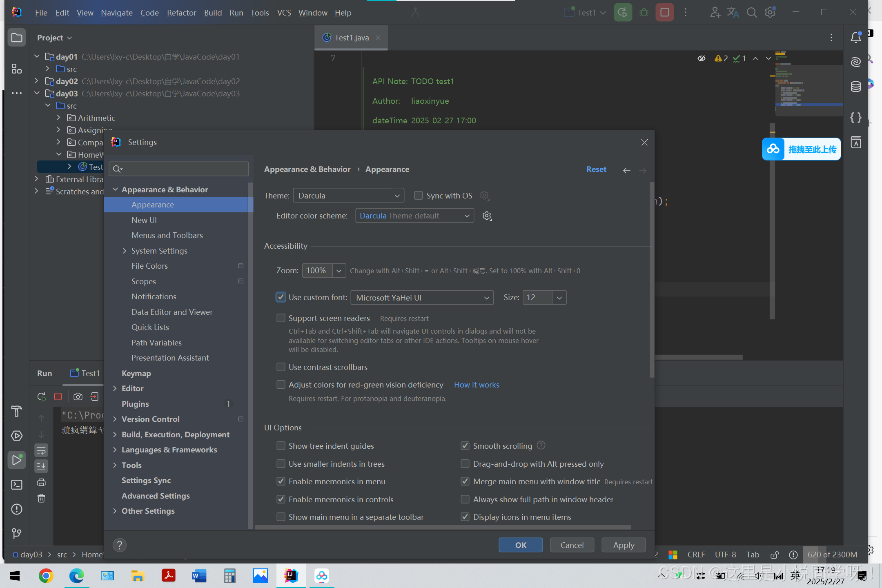Click the Cancel button

click(x=572, y=545)
